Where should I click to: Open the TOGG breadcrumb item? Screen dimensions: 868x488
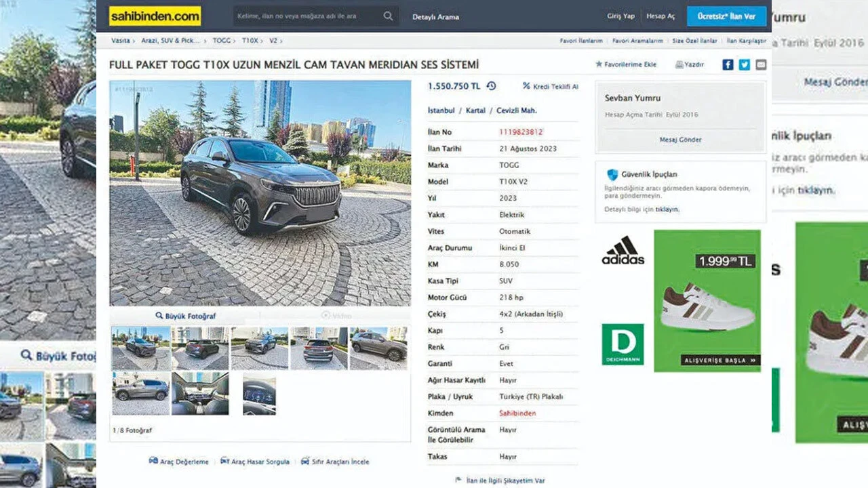(x=222, y=41)
